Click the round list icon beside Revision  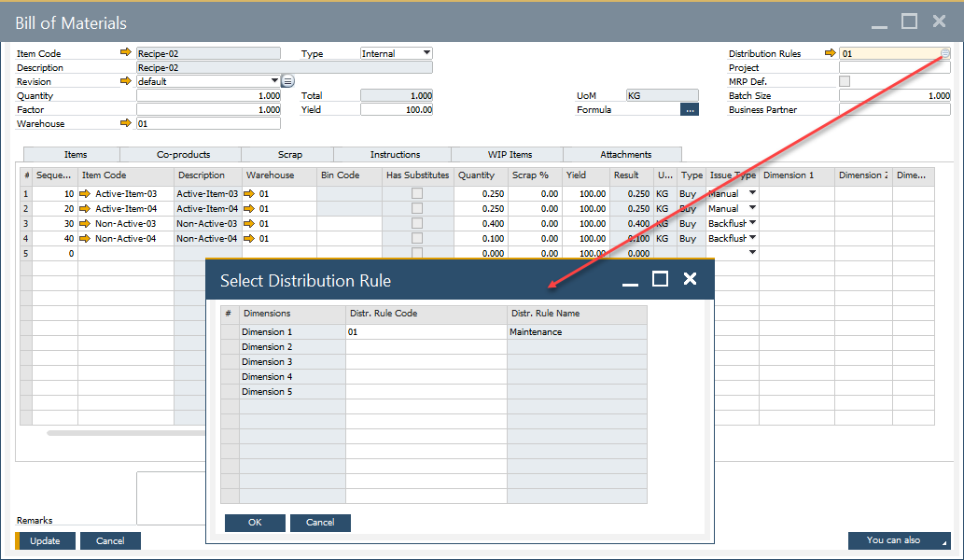(x=288, y=81)
